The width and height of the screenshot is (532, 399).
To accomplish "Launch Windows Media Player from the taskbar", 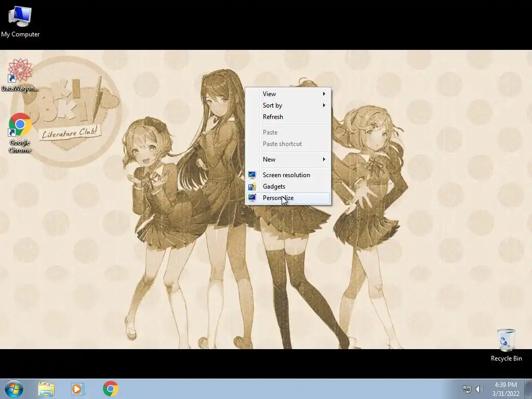I will [78, 389].
